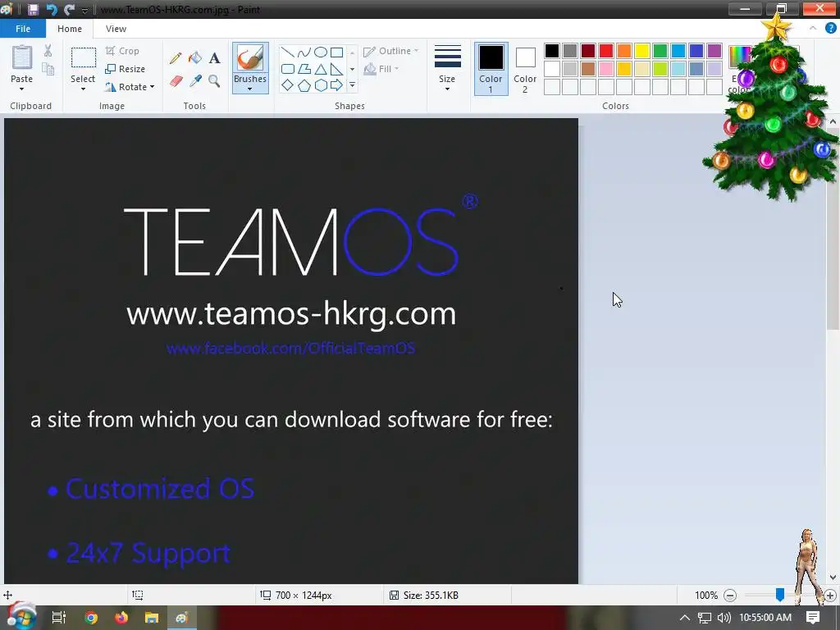Open the Outline dropdown
This screenshot has height=630, width=840.
click(x=391, y=51)
